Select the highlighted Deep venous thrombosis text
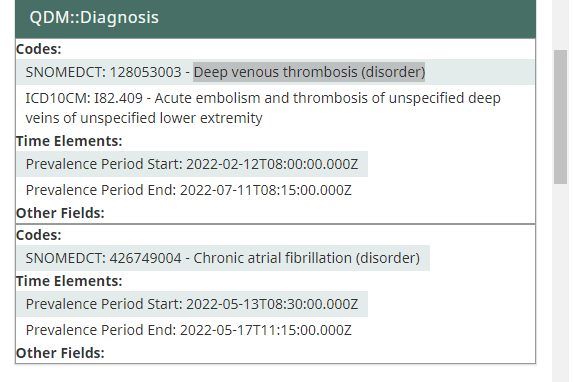This screenshot has width=574, height=382. click(x=309, y=72)
